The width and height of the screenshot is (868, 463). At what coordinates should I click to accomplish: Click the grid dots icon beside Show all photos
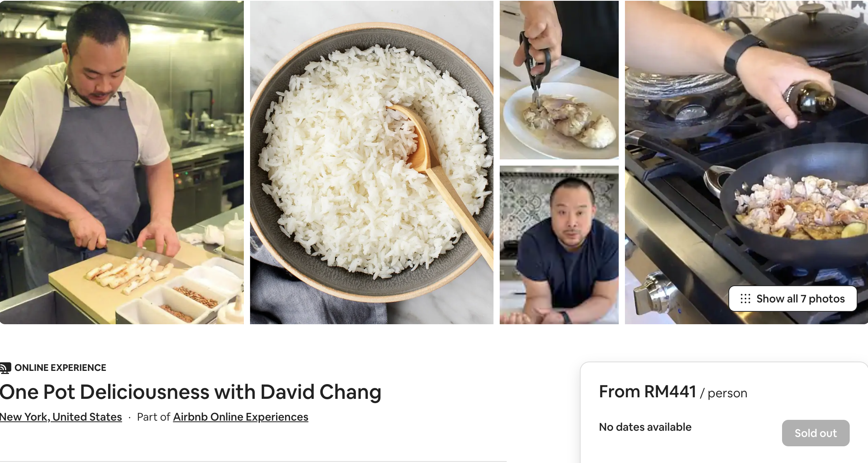click(x=745, y=299)
